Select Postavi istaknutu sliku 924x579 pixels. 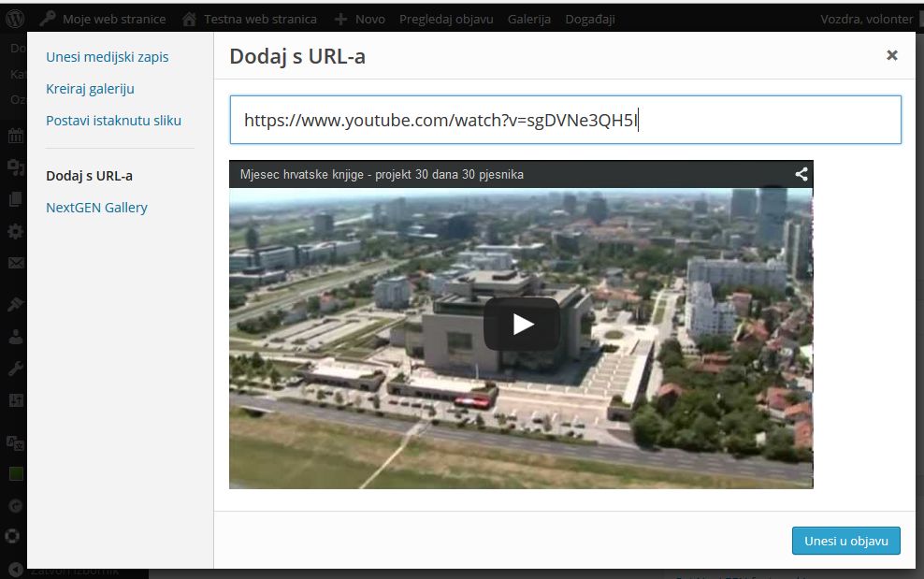point(114,121)
